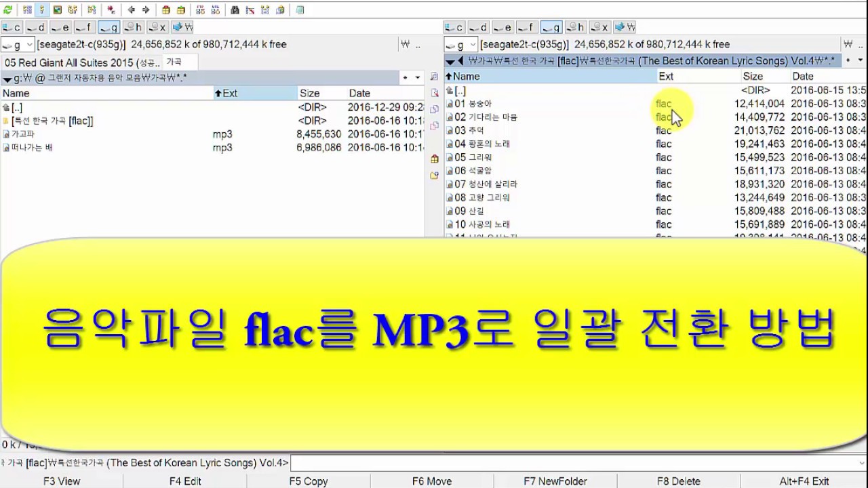Click the fourth icon in the vertical middle bar
Screen dimensions: 868x488
pyautogui.click(x=434, y=125)
